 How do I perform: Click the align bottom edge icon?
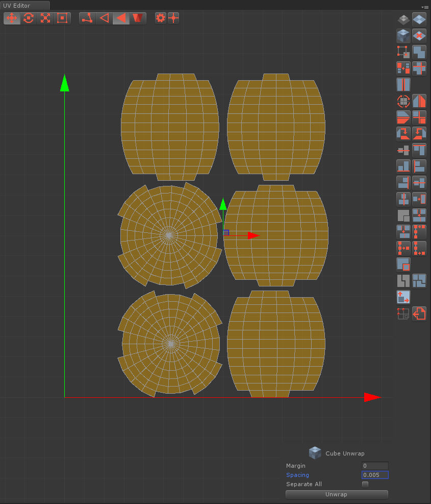pos(403,166)
